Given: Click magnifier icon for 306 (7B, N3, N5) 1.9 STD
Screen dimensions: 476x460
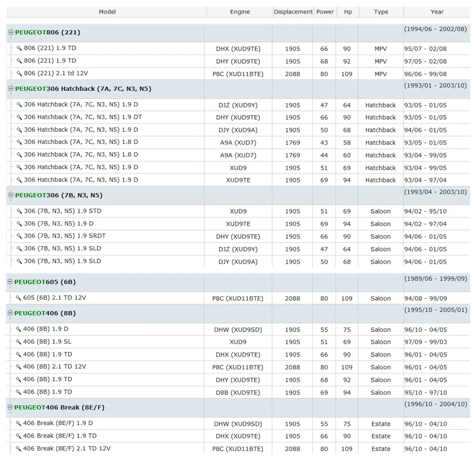Looking at the screenshot, I should coord(19,211).
